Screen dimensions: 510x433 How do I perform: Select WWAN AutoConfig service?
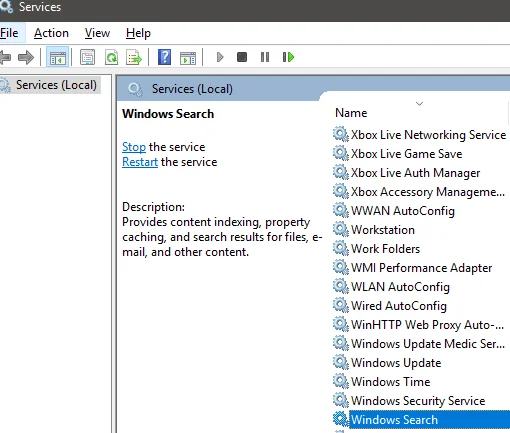[403, 211]
